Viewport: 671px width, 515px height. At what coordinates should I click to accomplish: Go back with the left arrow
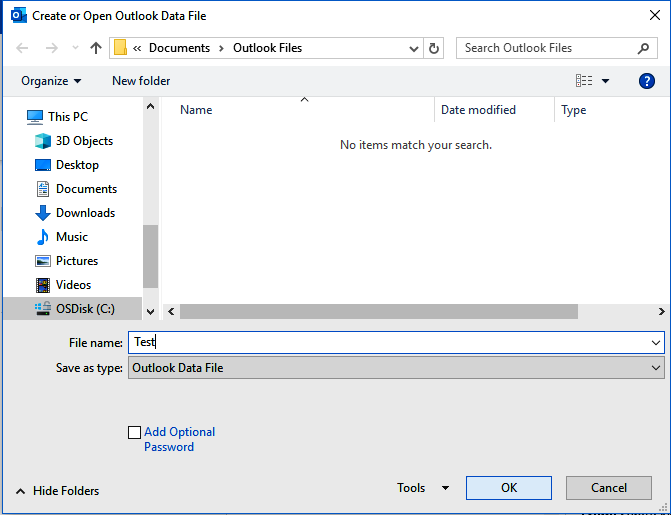(x=22, y=48)
